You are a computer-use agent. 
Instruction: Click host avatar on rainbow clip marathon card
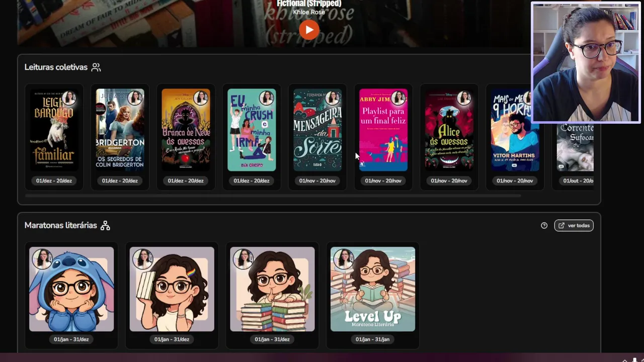pos(142,259)
